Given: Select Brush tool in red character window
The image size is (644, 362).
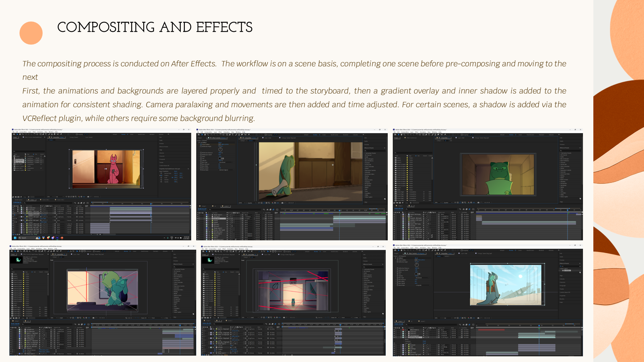Looking at the screenshot, I should 49,134.
